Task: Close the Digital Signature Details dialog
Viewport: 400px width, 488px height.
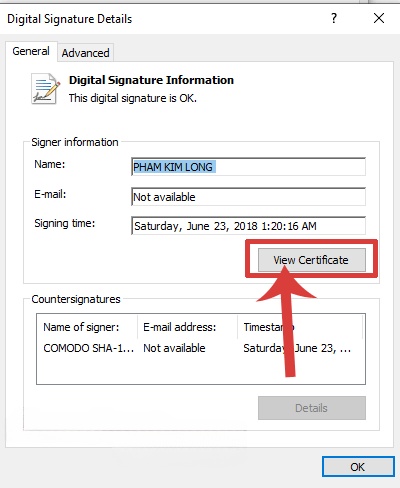Action: coord(379,18)
